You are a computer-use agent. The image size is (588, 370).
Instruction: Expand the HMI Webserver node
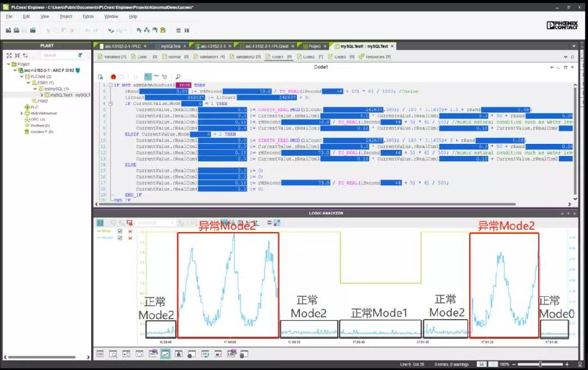22,113
